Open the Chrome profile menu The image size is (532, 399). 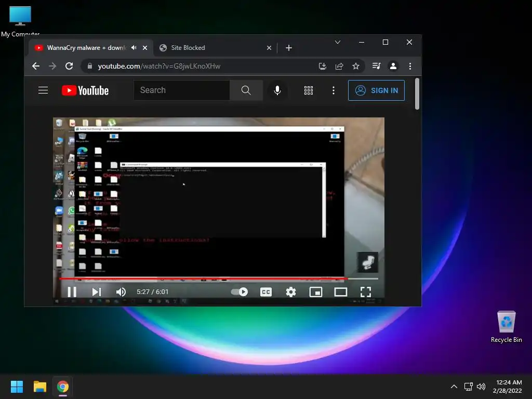coord(393,66)
